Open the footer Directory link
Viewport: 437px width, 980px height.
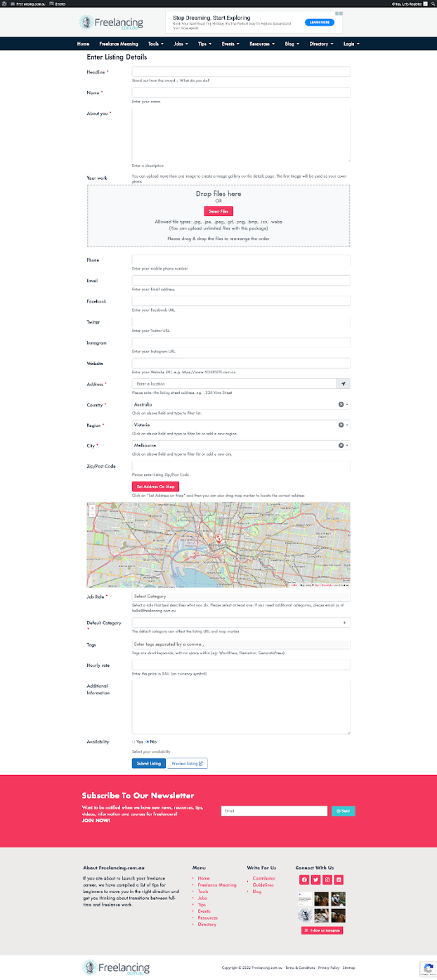(x=207, y=925)
